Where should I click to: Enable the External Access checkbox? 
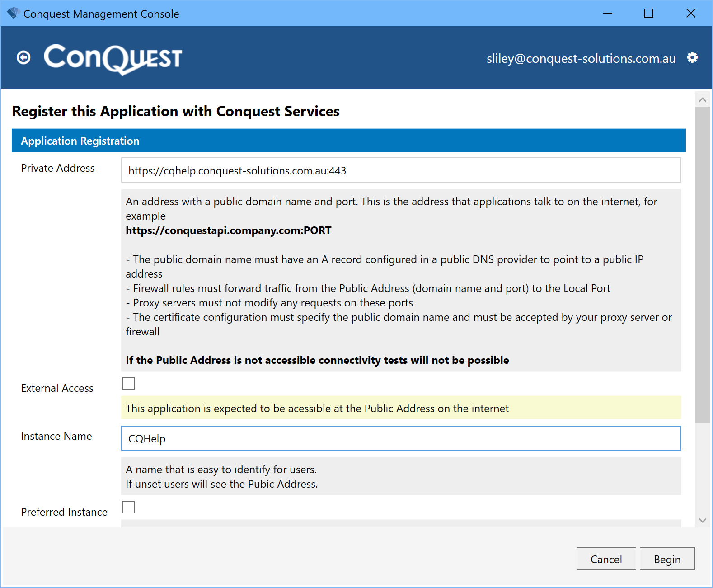[x=128, y=383]
